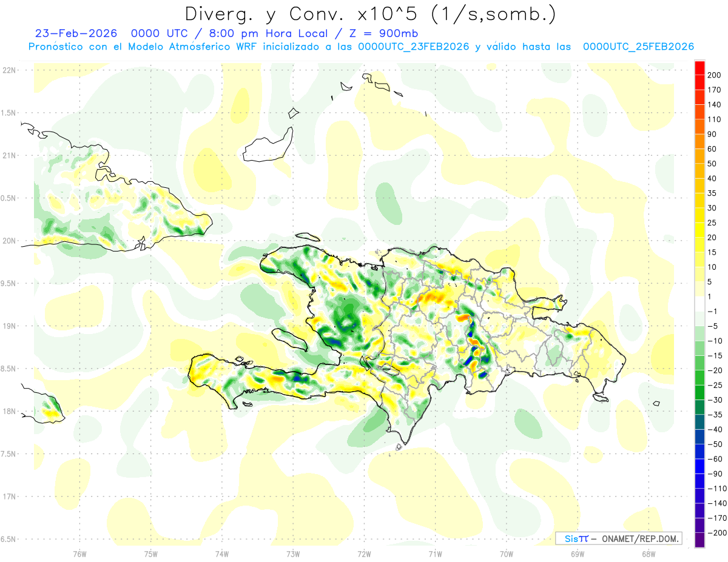This screenshot has width=728, height=562.
Task: Click the longitude label "74W"
Action: tap(222, 554)
